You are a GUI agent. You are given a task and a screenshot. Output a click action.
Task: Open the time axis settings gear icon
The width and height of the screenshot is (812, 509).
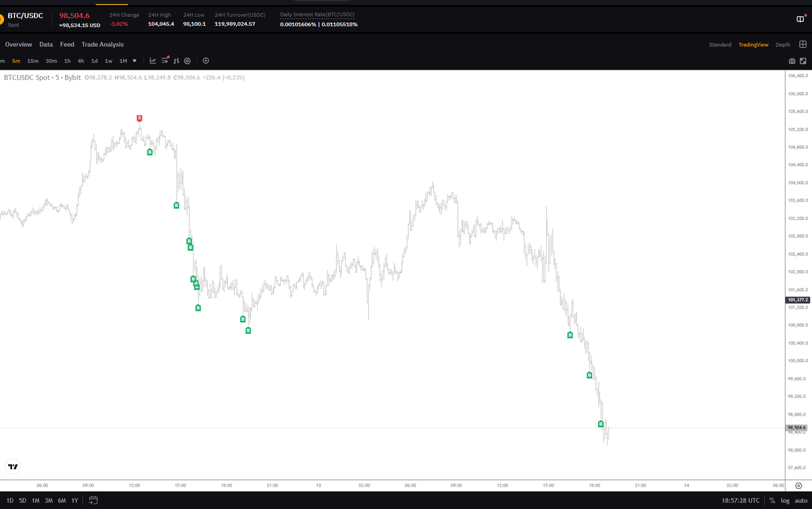click(799, 485)
